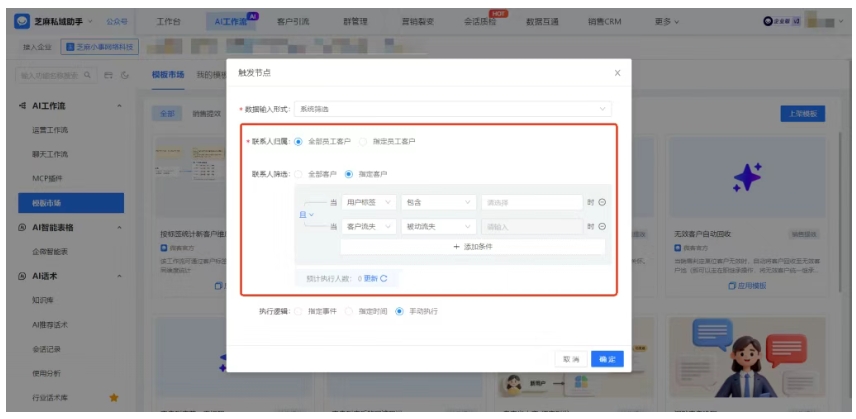Expand the 芝麻私域助手 app switcher chevron
The image size is (856, 419).
[90, 21]
